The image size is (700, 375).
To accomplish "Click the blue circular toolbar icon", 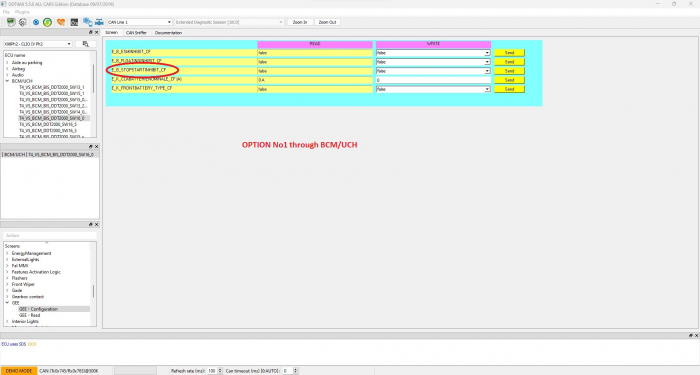I will pyautogui.click(x=36, y=22).
